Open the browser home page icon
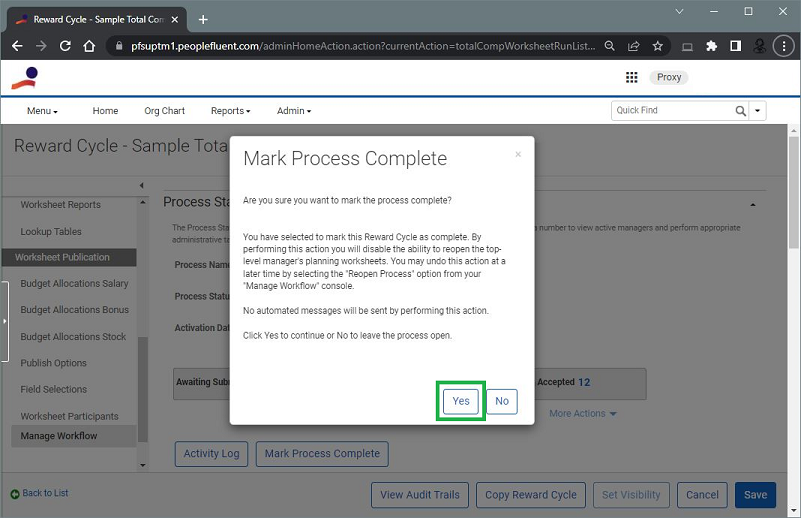 (x=89, y=46)
